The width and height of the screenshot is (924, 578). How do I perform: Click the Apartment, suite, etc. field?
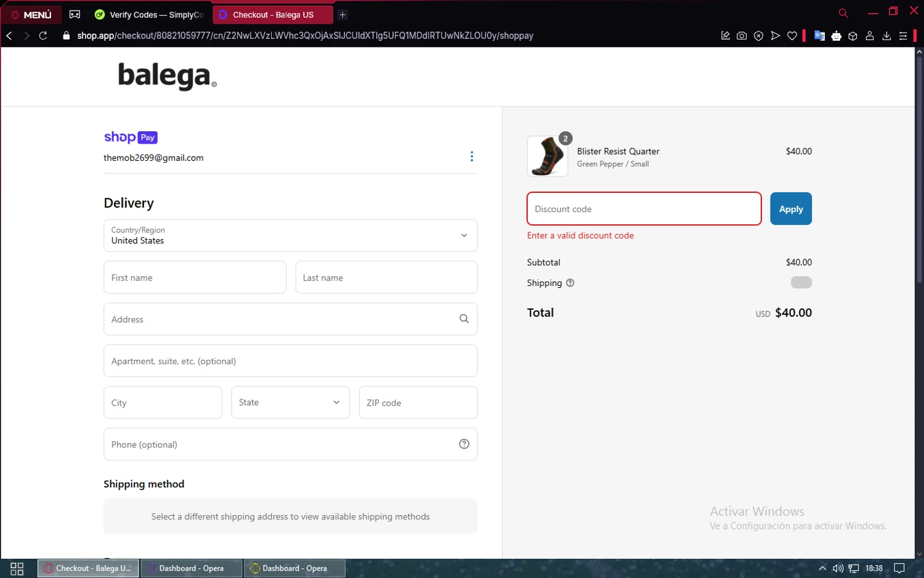[290, 361]
